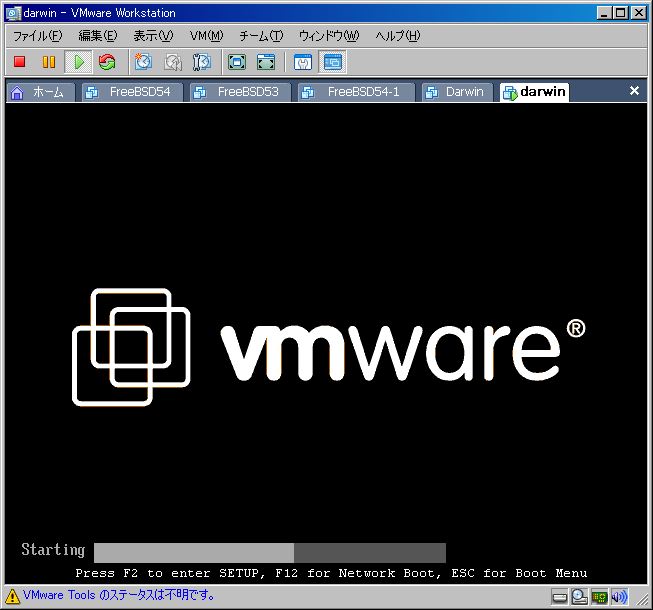The height and width of the screenshot is (610, 653).
Task: Click the network adapter status icon
Action: (599, 597)
